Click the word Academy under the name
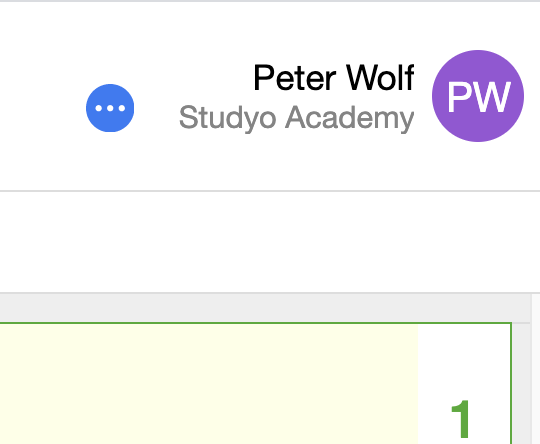This screenshot has height=444, width=540. (x=350, y=118)
